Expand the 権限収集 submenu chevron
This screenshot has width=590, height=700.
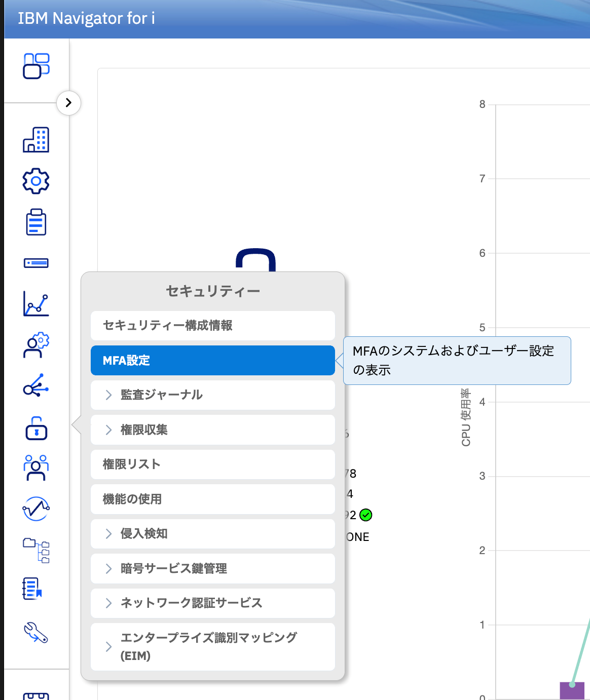[x=108, y=430]
